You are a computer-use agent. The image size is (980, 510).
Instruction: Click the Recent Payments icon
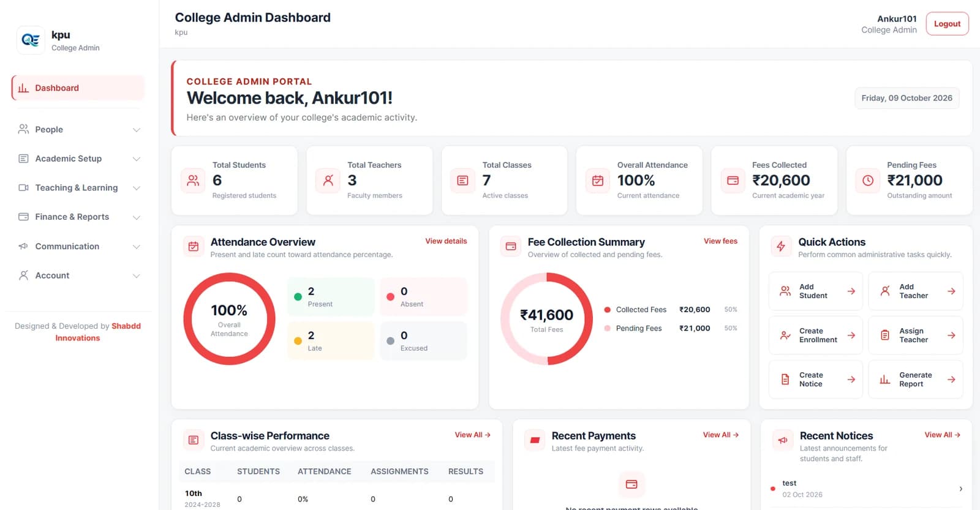(x=535, y=440)
